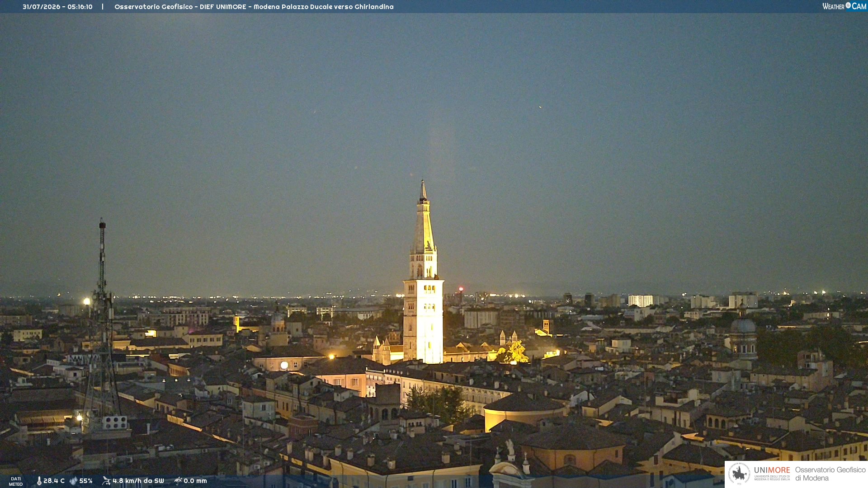Image resolution: width=868 pixels, height=488 pixels.
Task: Click the rain umbrella icon
Action: pos(178,481)
